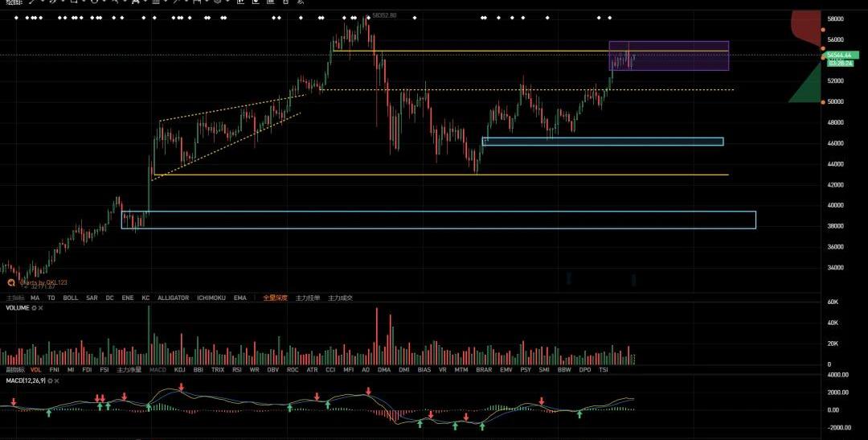Screen dimensions: 868x440
Task: Add the RSI sub-indicator
Action: (x=236, y=370)
